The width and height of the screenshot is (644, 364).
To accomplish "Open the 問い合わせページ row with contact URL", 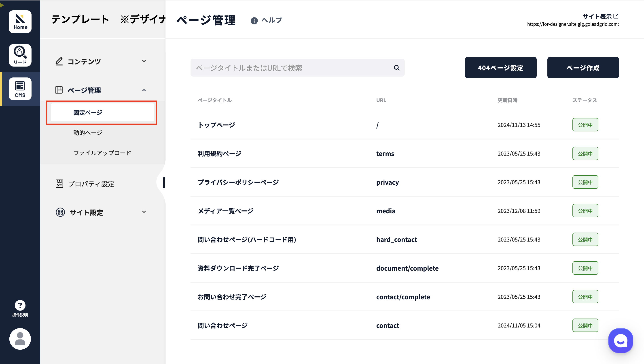I will [x=222, y=326].
